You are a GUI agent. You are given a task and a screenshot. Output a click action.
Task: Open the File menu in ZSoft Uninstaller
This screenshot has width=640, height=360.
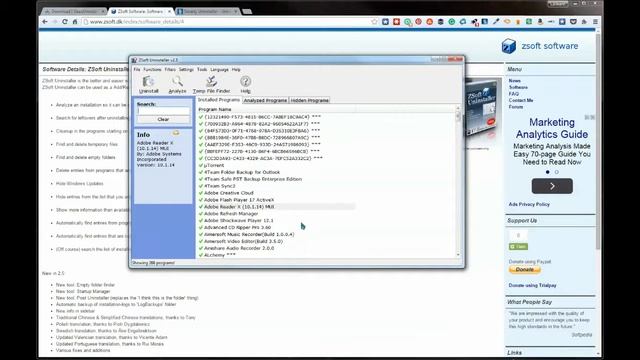point(137,70)
